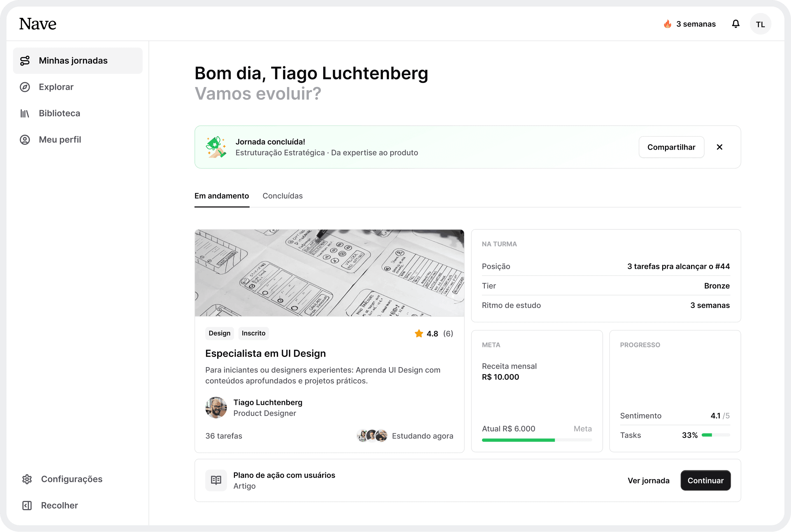This screenshot has height=532, width=791.
Task: Click the 3 semanas streak flame
Action: (668, 24)
